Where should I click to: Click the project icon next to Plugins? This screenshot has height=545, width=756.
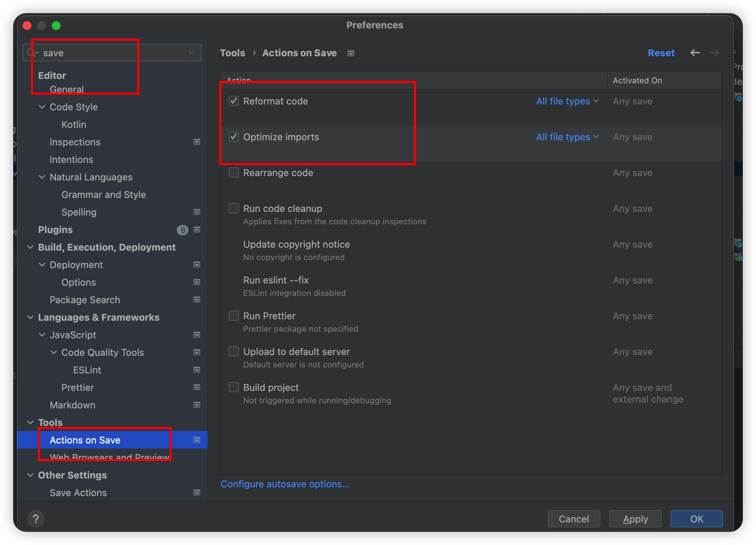point(197,229)
